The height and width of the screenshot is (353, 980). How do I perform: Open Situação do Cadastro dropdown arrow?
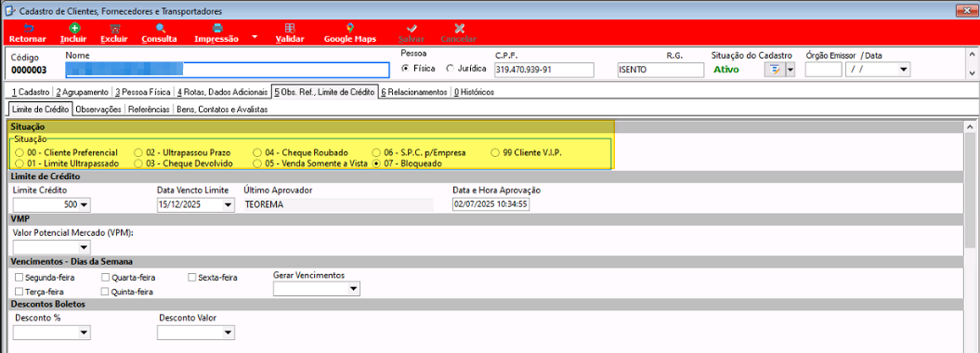coord(790,70)
